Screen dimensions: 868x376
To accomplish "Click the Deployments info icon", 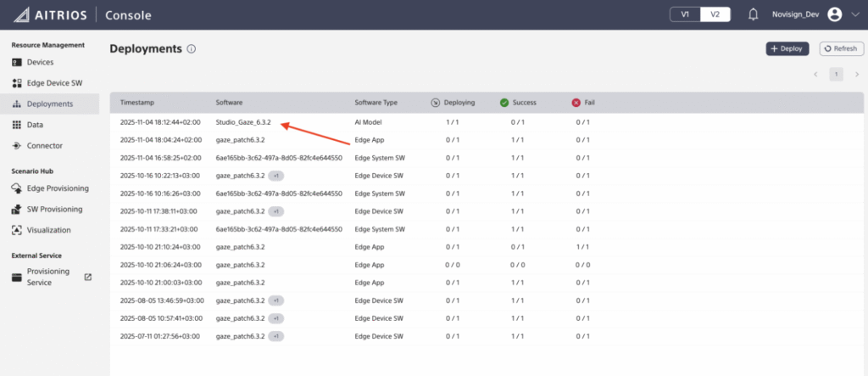I will click(192, 49).
